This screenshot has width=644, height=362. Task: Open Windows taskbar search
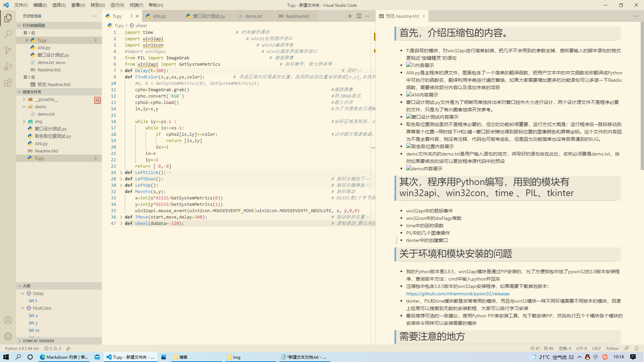pos(18,357)
